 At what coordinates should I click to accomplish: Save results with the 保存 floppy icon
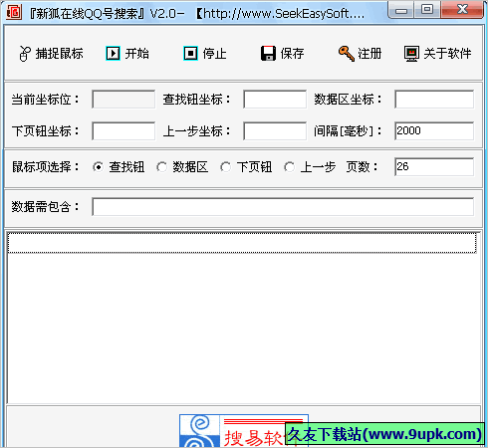[x=268, y=53]
